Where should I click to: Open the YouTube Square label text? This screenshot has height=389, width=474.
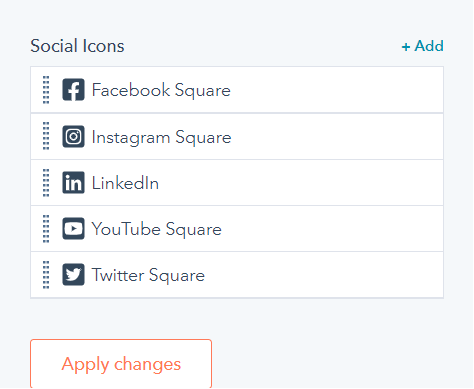point(156,229)
